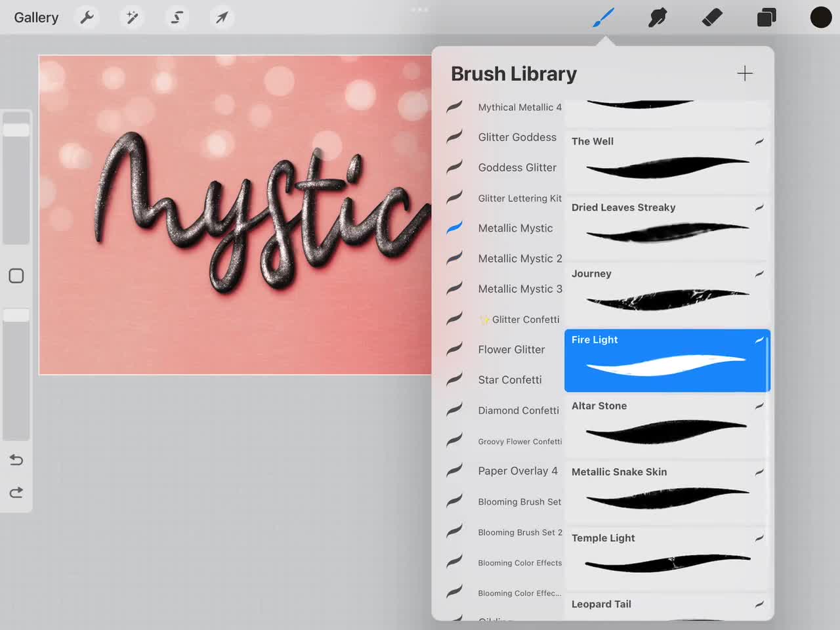
Task: Click brush set icon beside Diamond Confetti
Action: 455,409
